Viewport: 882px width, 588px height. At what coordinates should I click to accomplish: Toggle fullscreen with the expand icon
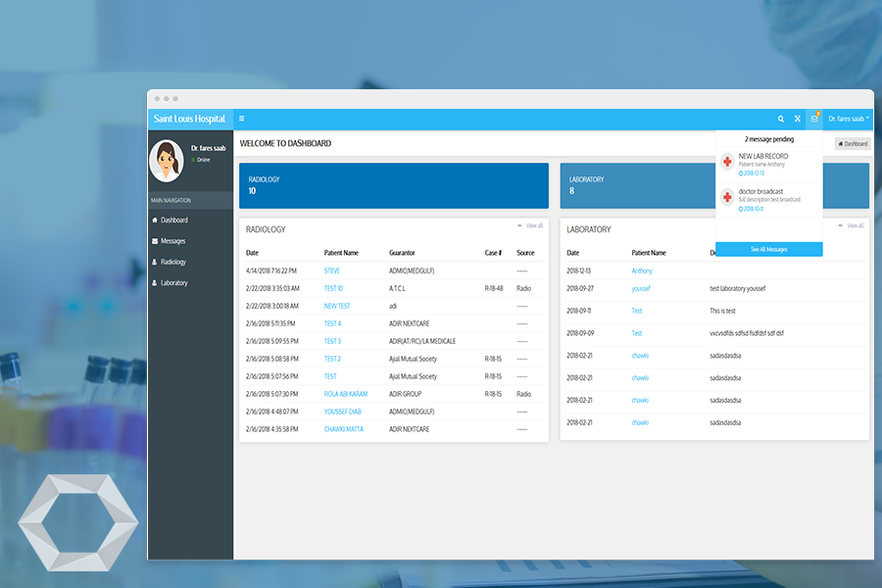[798, 119]
